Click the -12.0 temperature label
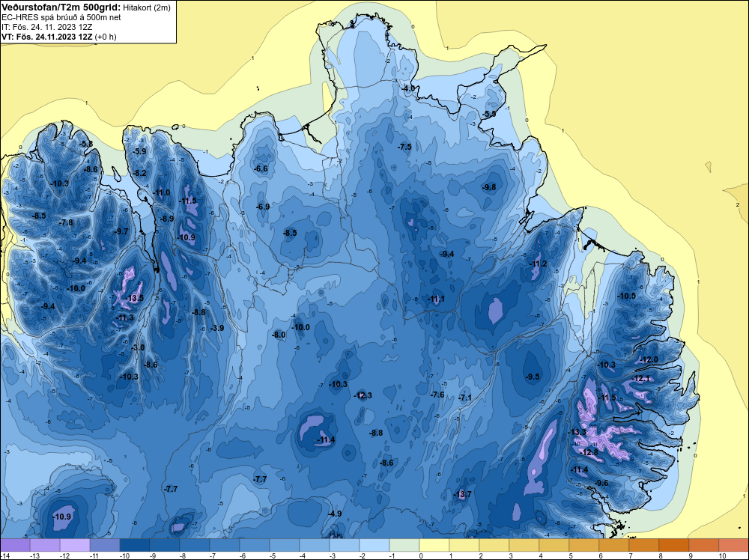This screenshot has height=560, width=749. (649, 359)
